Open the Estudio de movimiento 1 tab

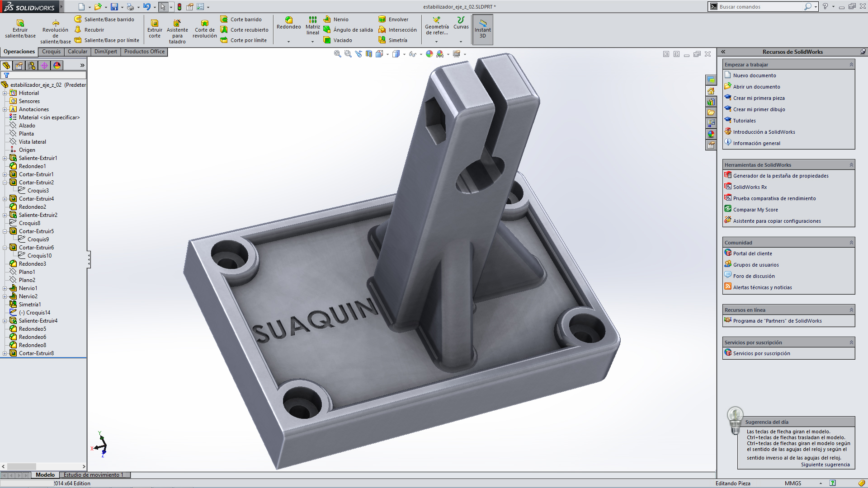[x=94, y=475]
